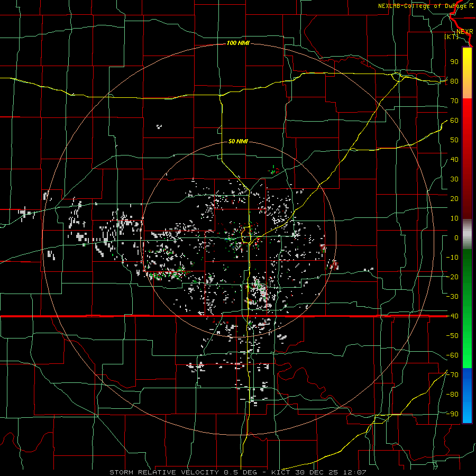
Task: Click the 90 value on the velocity scale
Action: [454, 62]
